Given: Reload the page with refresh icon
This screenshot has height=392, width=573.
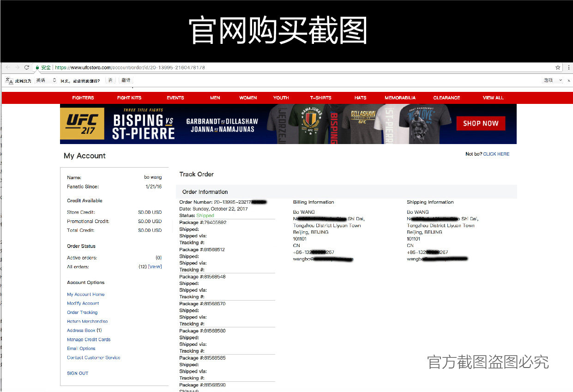Looking at the screenshot, I should point(27,67).
